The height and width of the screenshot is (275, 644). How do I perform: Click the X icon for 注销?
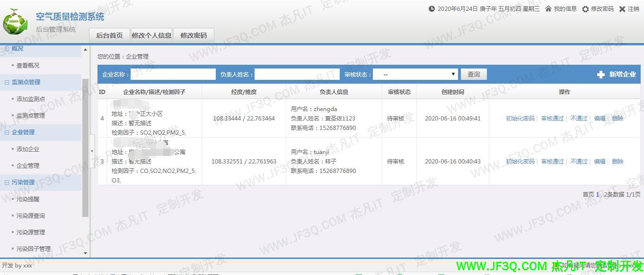click(622, 9)
